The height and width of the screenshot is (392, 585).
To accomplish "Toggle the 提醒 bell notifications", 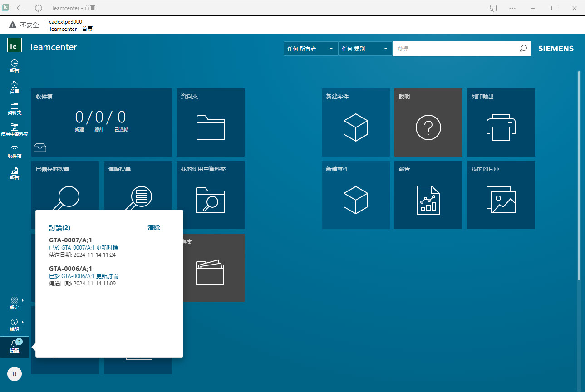I will click(15, 347).
